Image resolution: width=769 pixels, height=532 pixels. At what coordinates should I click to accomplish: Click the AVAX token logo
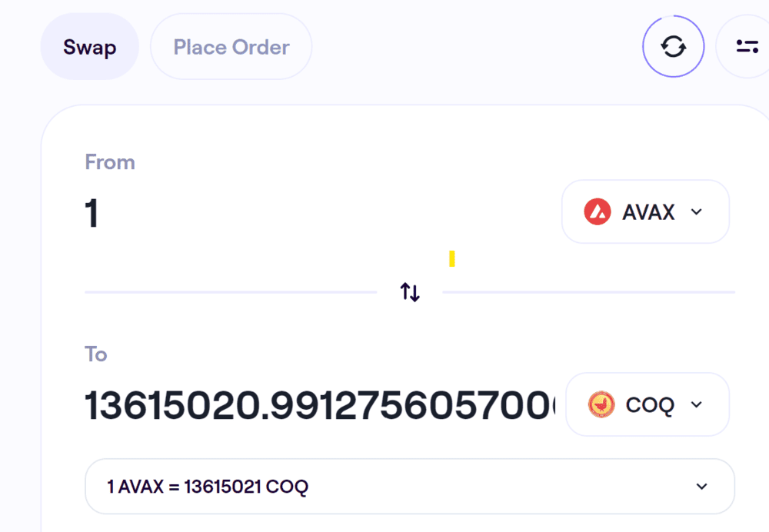pyautogui.click(x=597, y=211)
